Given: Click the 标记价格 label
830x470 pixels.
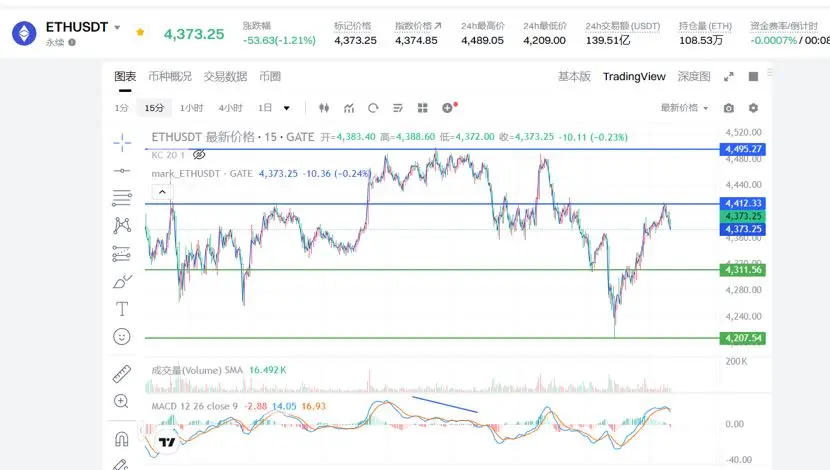Looking at the screenshot, I should pyautogui.click(x=353, y=25).
